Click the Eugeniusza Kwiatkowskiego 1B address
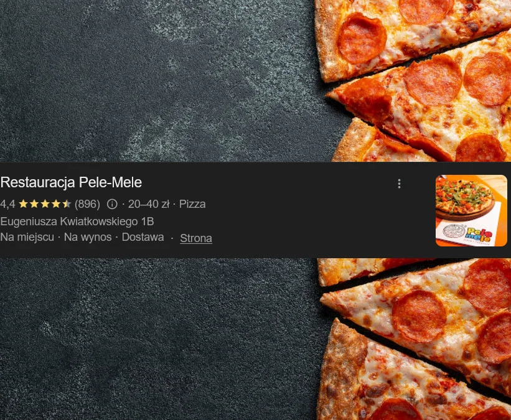The width and height of the screenshot is (511, 420). click(x=77, y=222)
